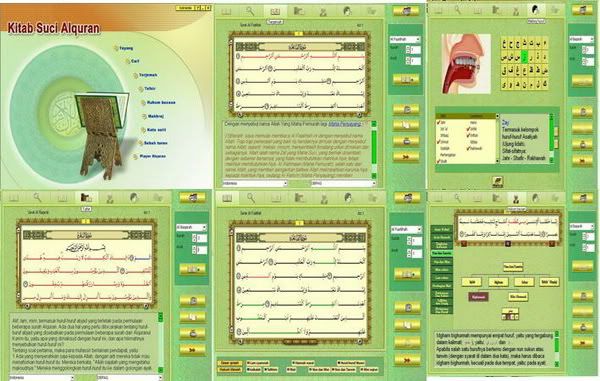Click the small icon button below the Makhraj description
Image resolution: width=600 pixels, height=381 pixels.
pyautogui.click(x=497, y=182)
